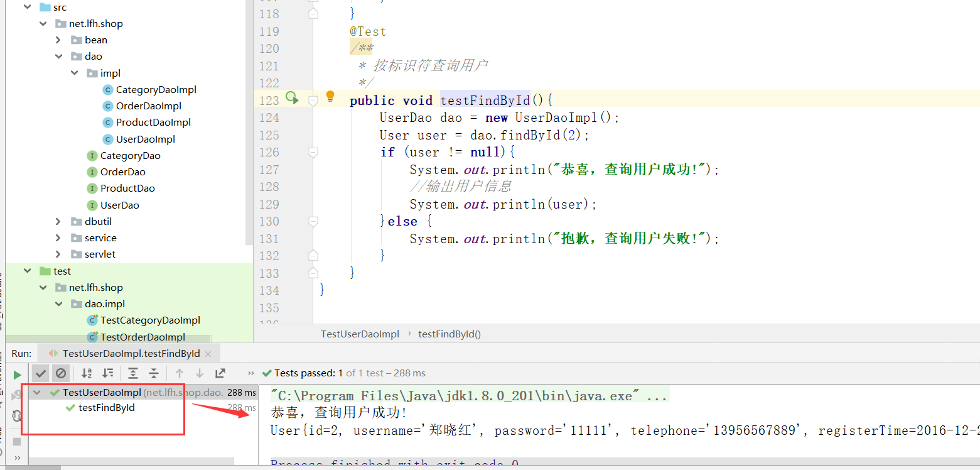Open OrderDaoImpl class
The height and width of the screenshot is (470, 980).
point(149,106)
